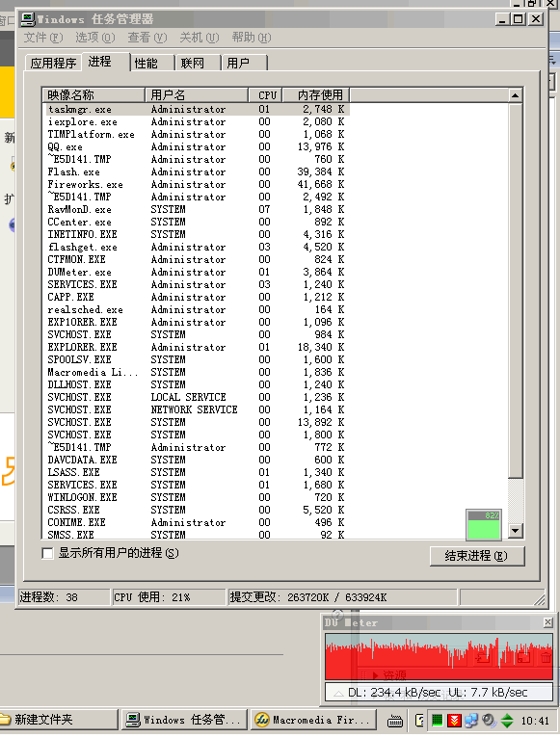
Task: Click the Macromedia Fireworks taskbar button
Action: tap(312, 720)
